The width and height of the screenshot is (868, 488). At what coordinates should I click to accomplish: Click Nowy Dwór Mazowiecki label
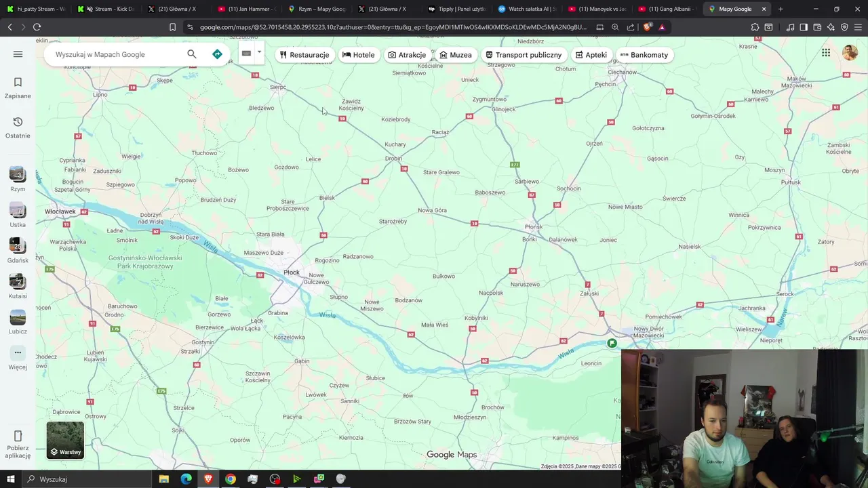(649, 332)
